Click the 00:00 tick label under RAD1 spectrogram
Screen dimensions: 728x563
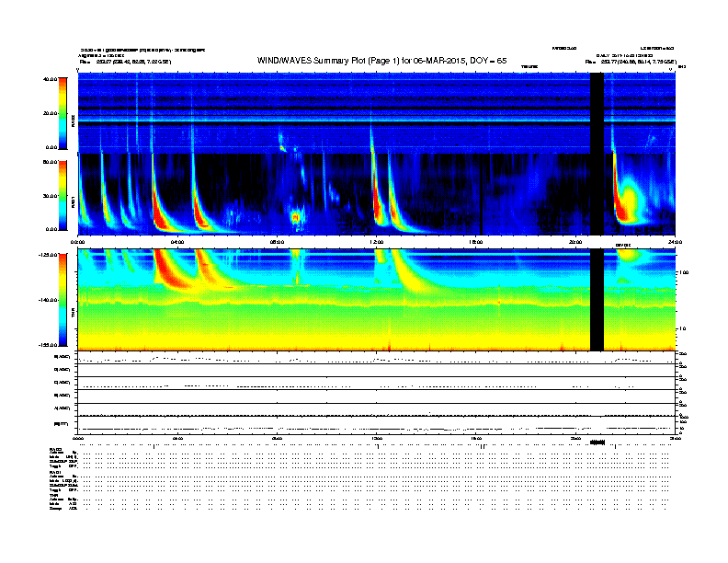(x=77, y=242)
